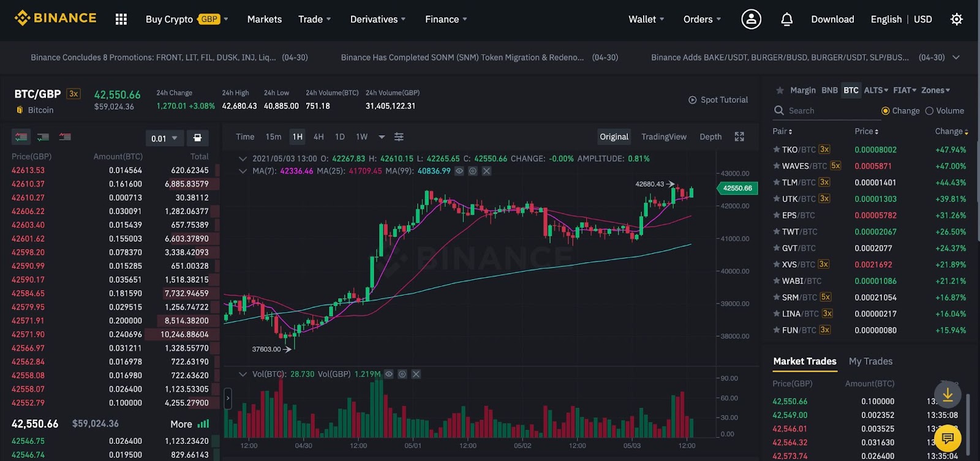Select the Margin market tab

pyautogui.click(x=803, y=90)
